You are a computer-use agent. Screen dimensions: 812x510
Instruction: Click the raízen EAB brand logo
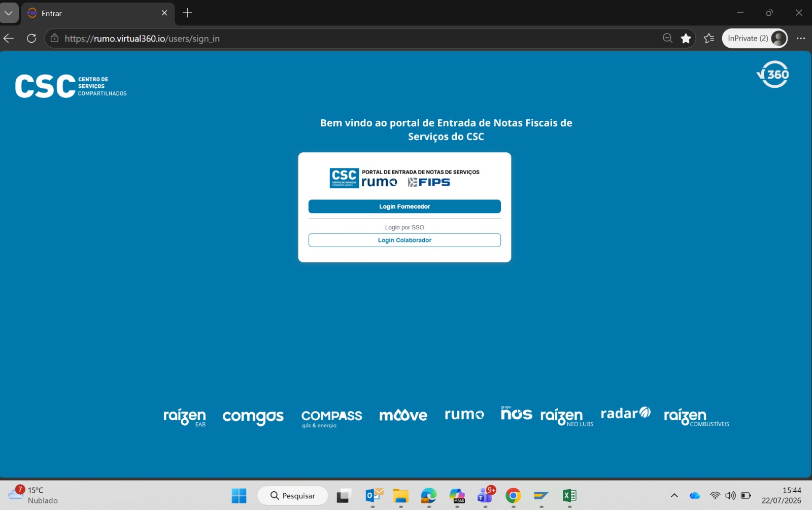pos(185,417)
